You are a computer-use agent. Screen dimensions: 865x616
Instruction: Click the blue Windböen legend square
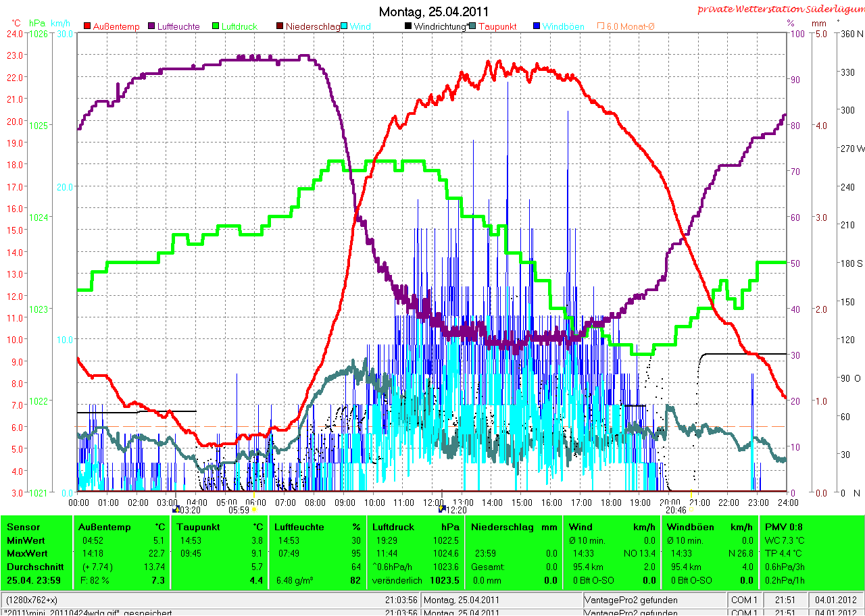point(537,26)
